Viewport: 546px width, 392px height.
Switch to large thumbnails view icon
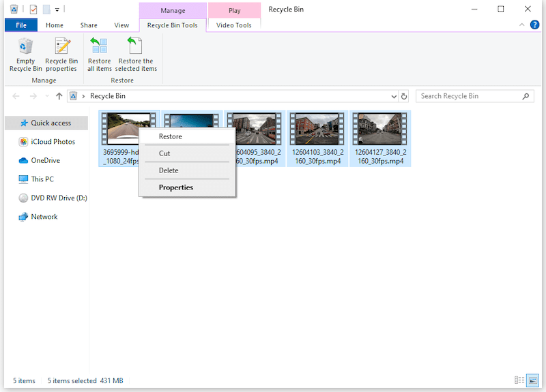point(532,380)
